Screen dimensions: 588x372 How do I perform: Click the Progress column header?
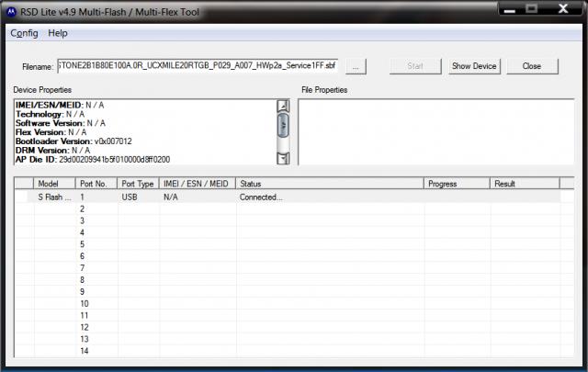click(457, 184)
